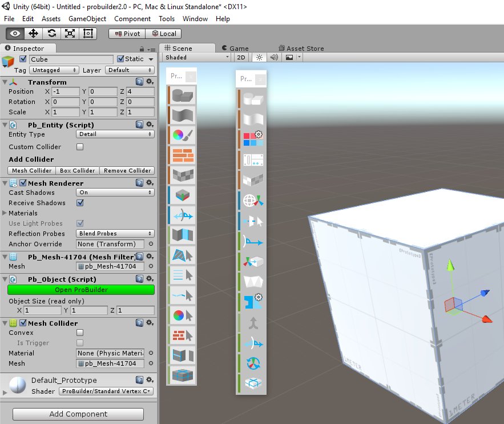Click the Position X input field
This screenshot has width=504, height=424.
click(66, 91)
